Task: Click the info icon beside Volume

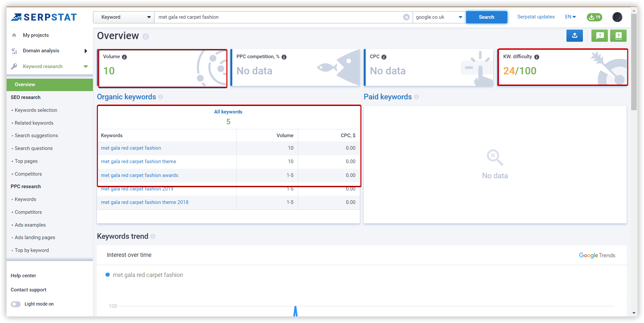Action: pos(124,57)
